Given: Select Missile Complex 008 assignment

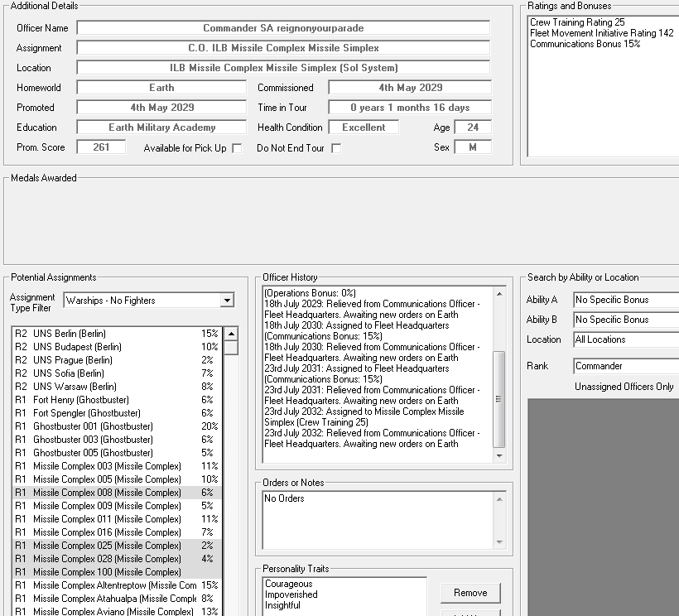Looking at the screenshot, I should 117,493.
